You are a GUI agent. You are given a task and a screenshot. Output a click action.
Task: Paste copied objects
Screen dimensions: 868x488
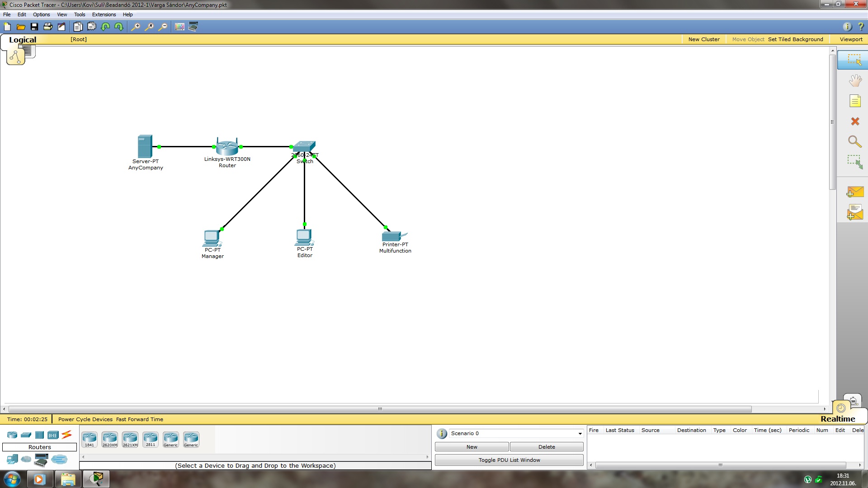click(x=92, y=27)
